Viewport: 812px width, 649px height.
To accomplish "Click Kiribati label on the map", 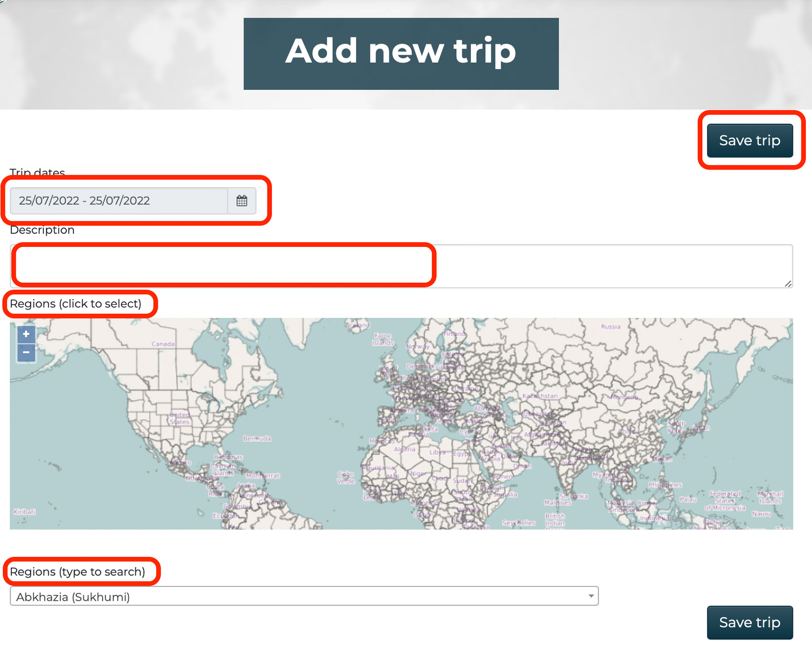I will 24,511.
